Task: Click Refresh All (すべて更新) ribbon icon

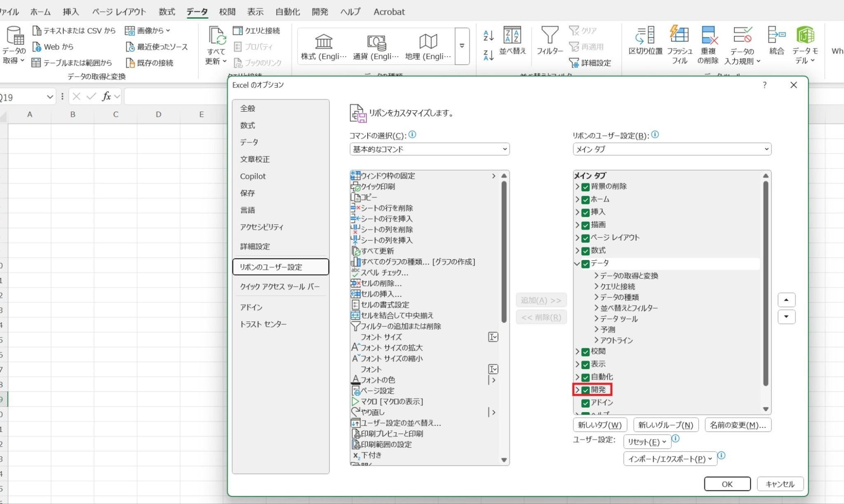Action: tap(216, 36)
